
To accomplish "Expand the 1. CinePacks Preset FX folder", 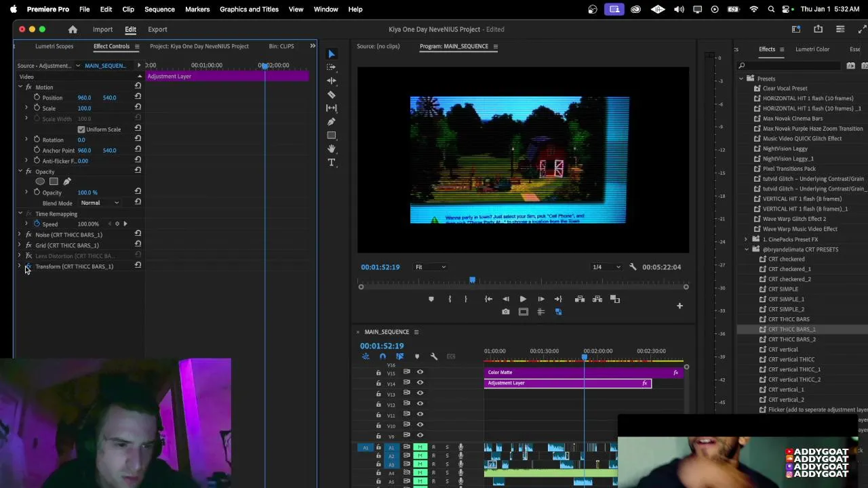I will pyautogui.click(x=747, y=239).
